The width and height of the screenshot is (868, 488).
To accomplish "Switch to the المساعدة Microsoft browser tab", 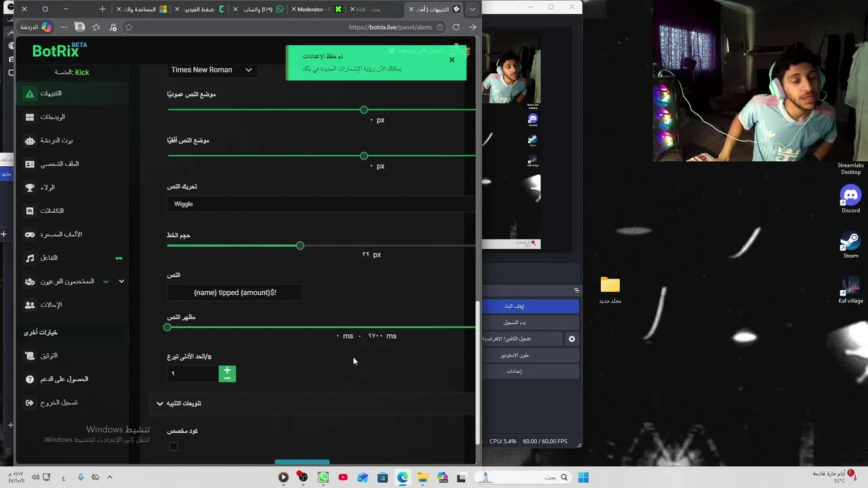I will (142, 9).
